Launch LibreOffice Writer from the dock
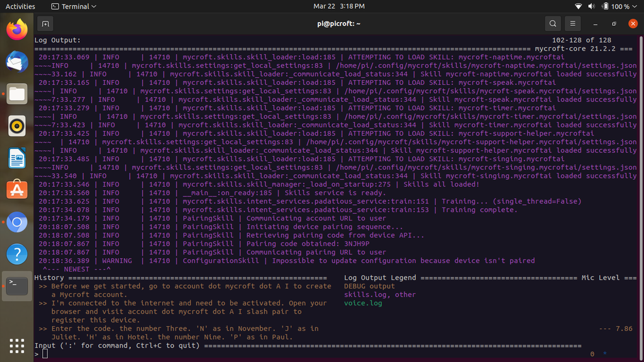 point(17,158)
